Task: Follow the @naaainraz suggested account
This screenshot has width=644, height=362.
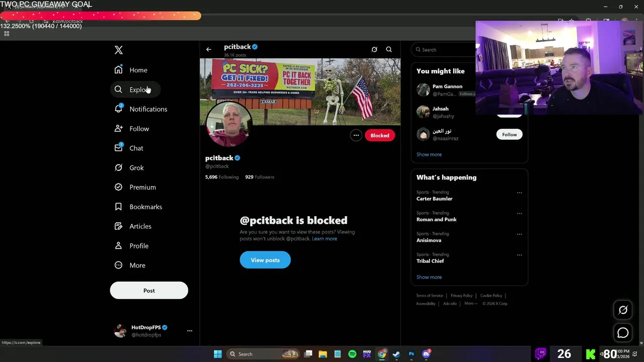Action: [509, 134]
